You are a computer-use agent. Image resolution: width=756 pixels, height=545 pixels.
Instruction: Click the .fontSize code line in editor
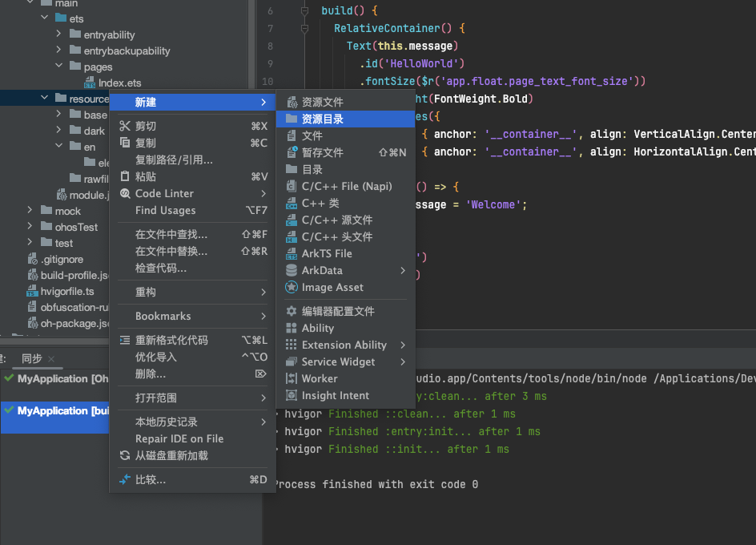coord(502,81)
